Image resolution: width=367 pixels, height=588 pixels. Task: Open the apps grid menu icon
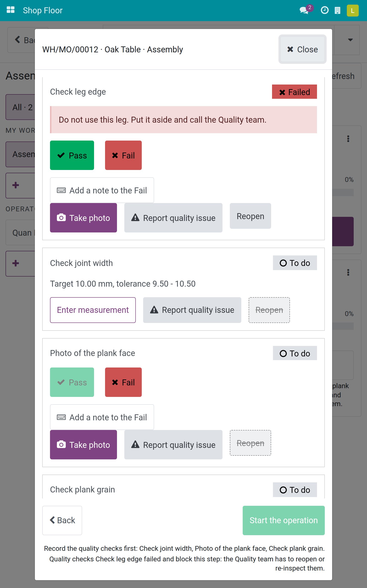(11, 10)
